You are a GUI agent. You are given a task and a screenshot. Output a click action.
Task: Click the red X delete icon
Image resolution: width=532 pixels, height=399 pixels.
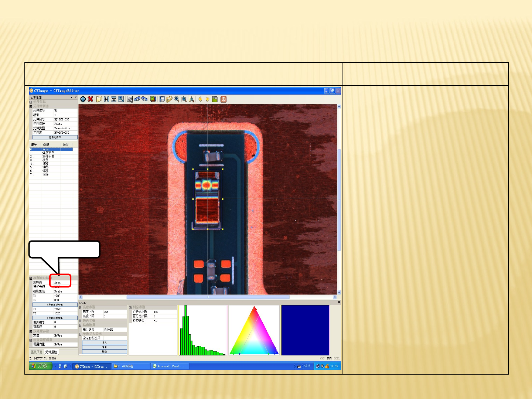(x=90, y=99)
